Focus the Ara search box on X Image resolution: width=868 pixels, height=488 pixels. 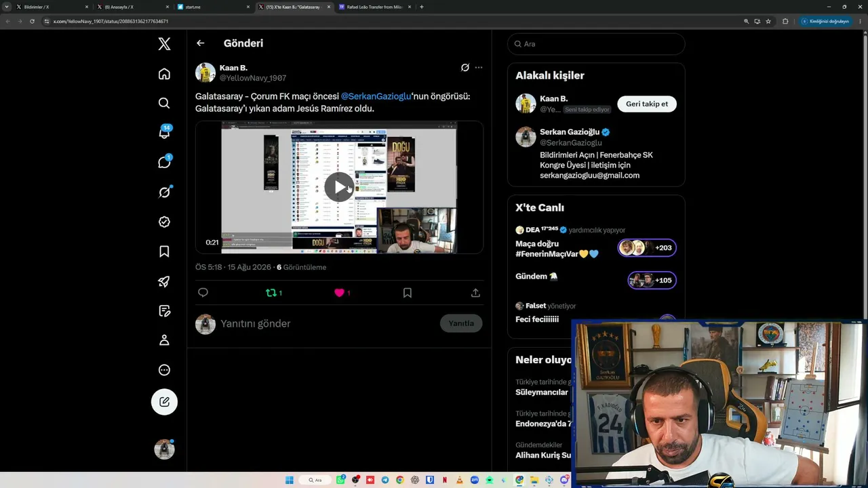(596, 44)
